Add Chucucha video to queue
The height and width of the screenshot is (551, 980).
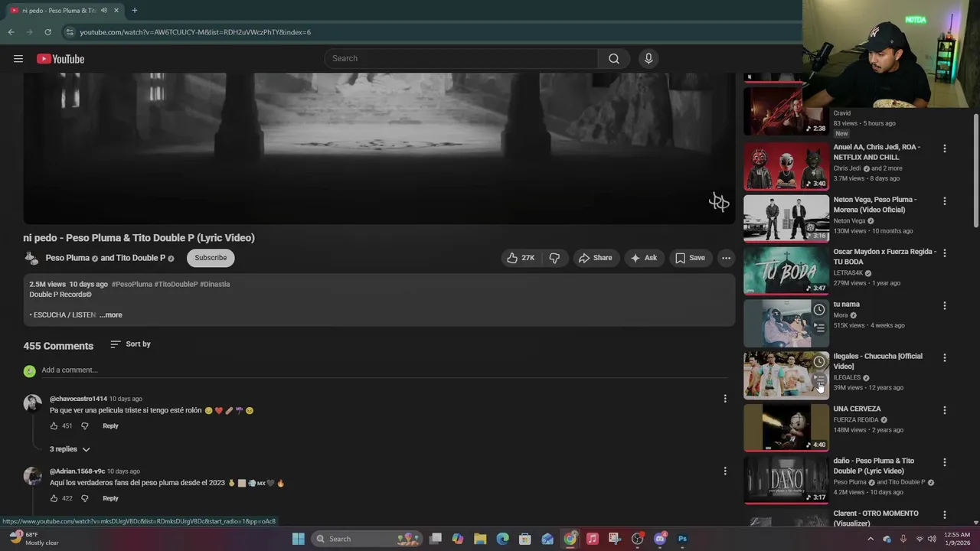(819, 380)
